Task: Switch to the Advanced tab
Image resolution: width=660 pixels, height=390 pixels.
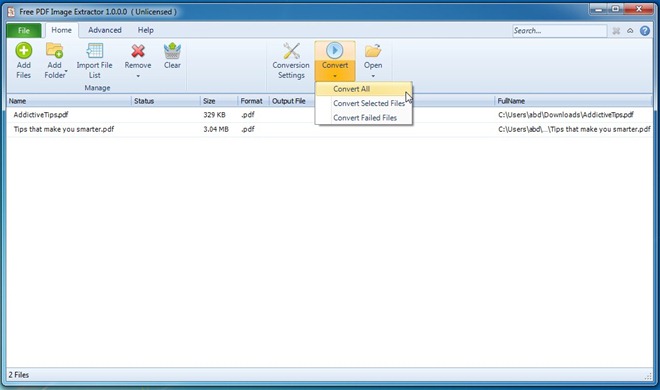Action: 105,30
